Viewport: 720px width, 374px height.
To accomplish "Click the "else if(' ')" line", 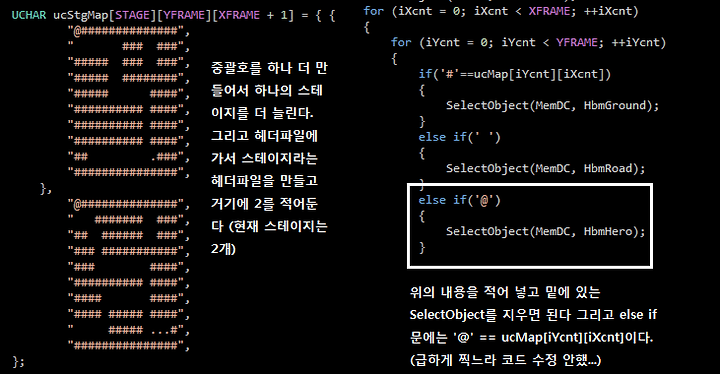I will (460, 137).
